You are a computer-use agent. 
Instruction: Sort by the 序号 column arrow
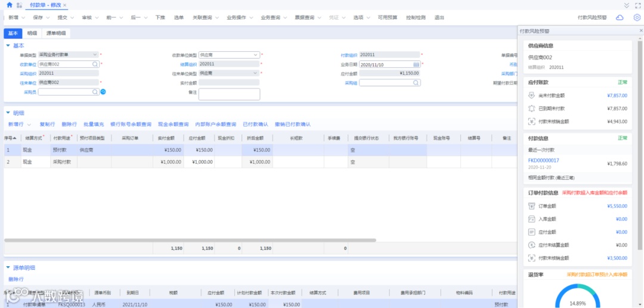(x=15, y=138)
